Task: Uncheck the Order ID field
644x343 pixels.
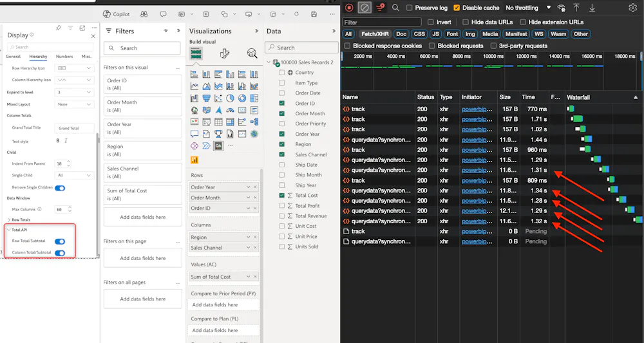Action: [282, 104]
